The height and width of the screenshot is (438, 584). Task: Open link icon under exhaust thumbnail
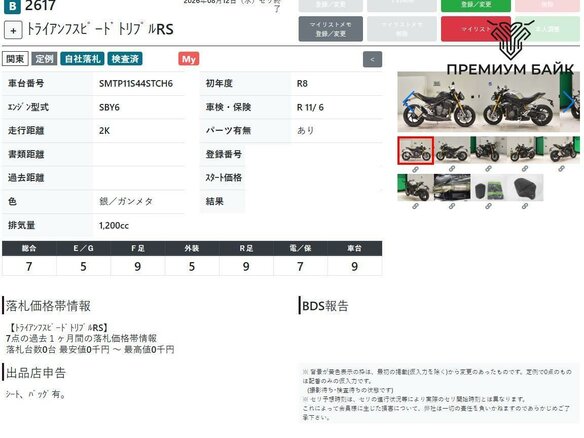(452, 206)
